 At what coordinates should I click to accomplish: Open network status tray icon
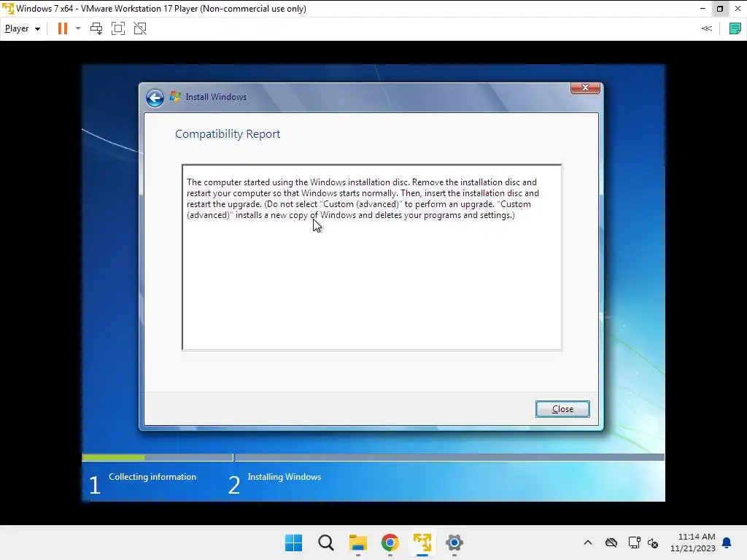tap(634, 542)
